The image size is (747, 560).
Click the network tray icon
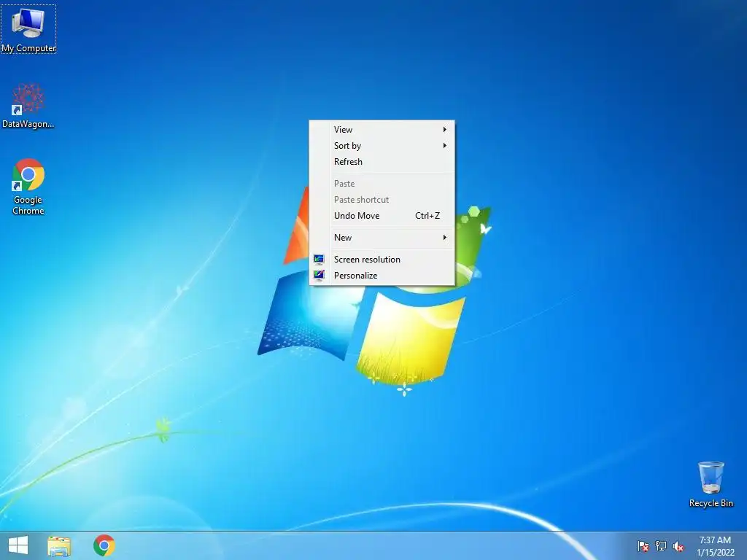(x=661, y=546)
